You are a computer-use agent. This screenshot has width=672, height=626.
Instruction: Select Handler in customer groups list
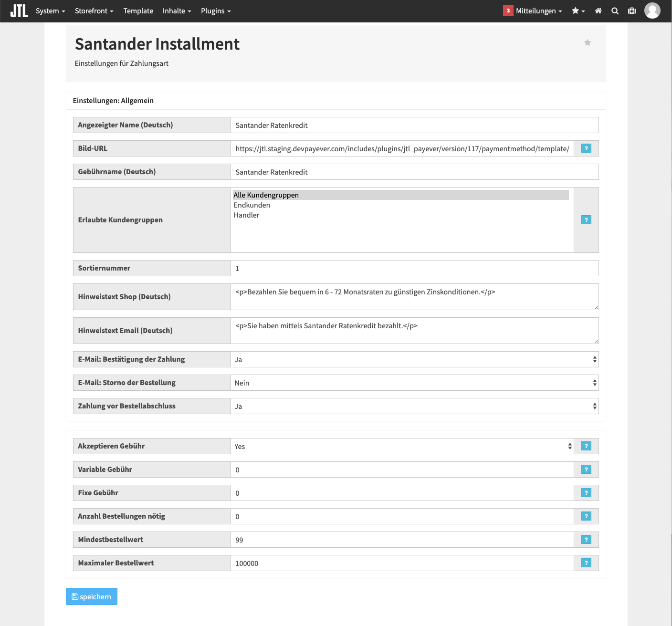point(401,215)
